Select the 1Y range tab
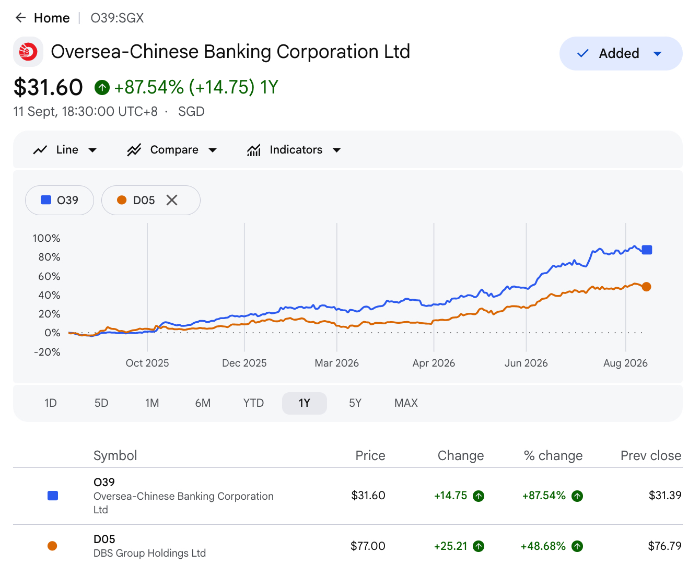Image resolution: width=700 pixels, height=588 pixels. click(305, 403)
